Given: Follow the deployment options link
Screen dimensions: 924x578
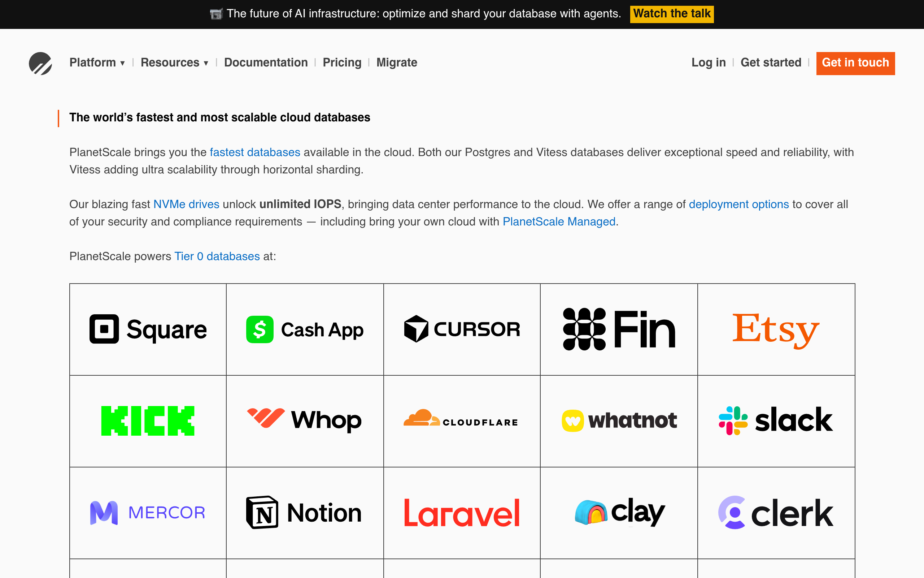Looking at the screenshot, I should pyautogui.click(x=739, y=204).
